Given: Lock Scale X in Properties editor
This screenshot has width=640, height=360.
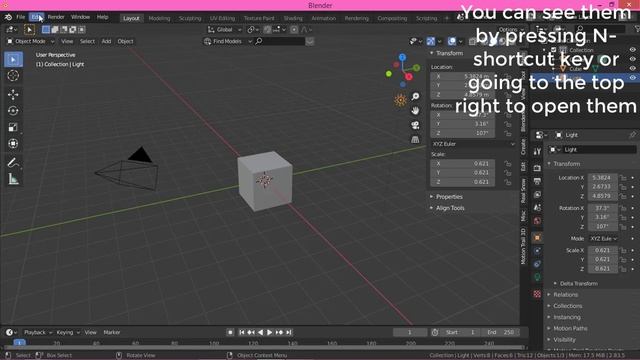Looking at the screenshot, I should [x=623, y=251].
